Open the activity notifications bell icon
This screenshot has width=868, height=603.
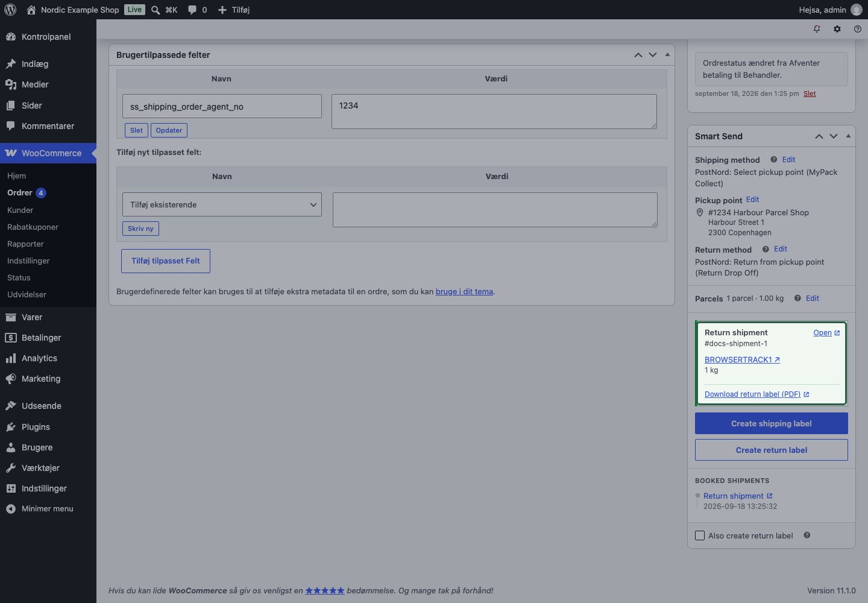[x=817, y=29]
